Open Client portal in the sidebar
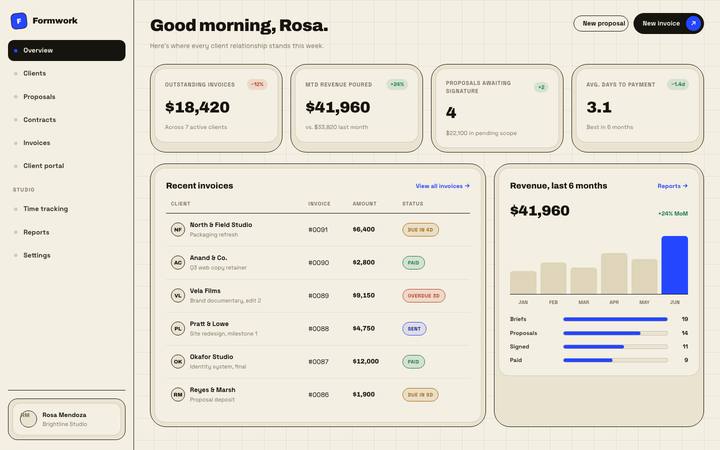Screen dimensions: 720x450 [x=67, y=166]
